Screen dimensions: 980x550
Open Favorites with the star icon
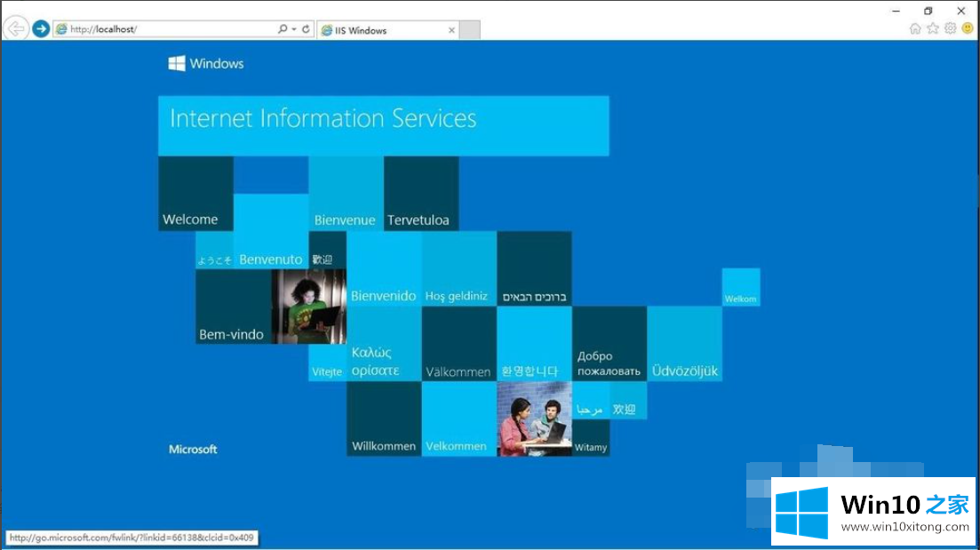(933, 28)
